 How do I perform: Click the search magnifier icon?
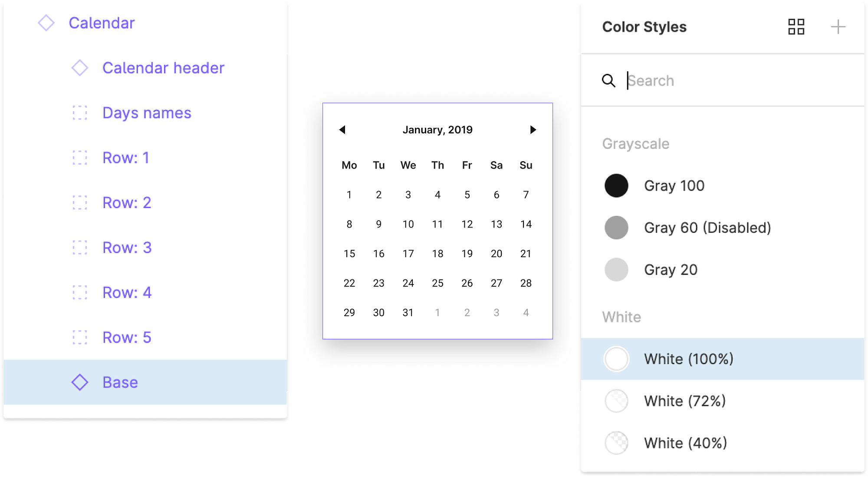[x=608, y=80]
